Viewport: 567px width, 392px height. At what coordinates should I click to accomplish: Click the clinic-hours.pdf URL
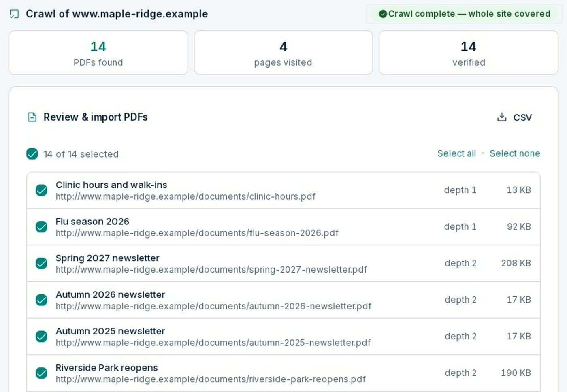(185, 196)
